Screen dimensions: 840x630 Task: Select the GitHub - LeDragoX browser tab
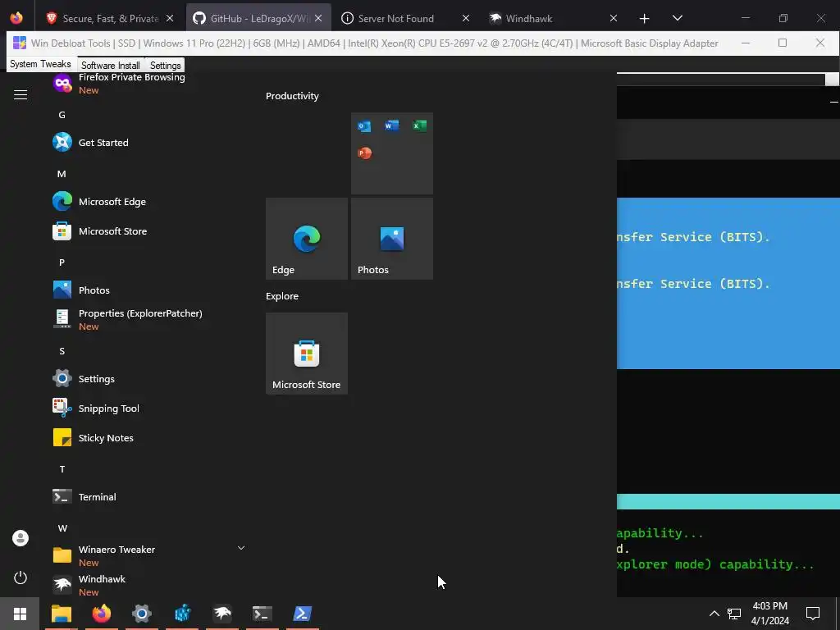pos(258,18)
